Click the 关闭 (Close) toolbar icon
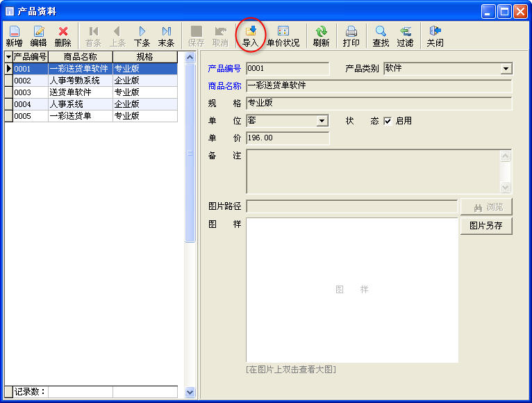This screenshot has height=403, width=532. (435, 36)
